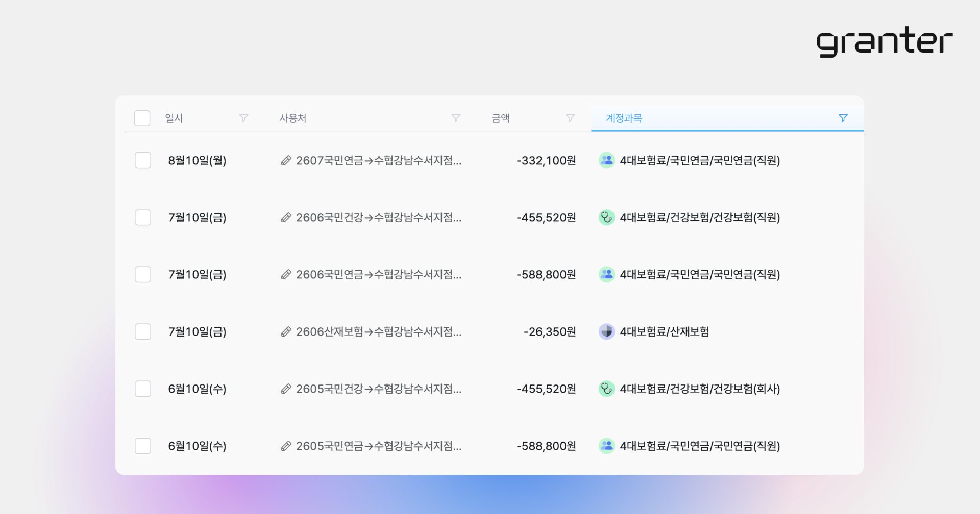Click stethoscope icon beside 건강보험(직원)
This screenshot has height=514, width=980.
tap(606, 217)
